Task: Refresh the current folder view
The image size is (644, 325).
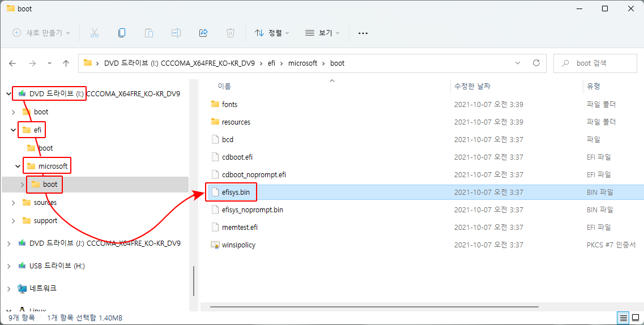Action: tap(536, 63)
